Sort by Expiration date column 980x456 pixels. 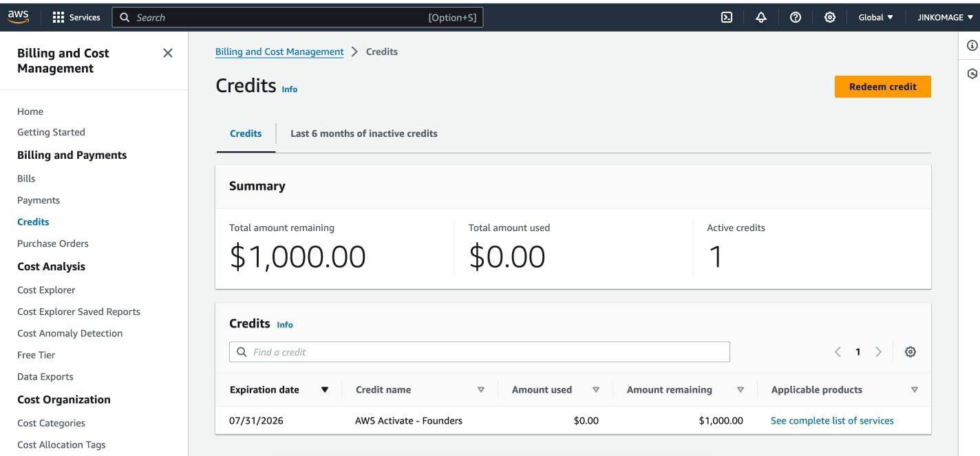pyautogui.click(x=325, y=390)
